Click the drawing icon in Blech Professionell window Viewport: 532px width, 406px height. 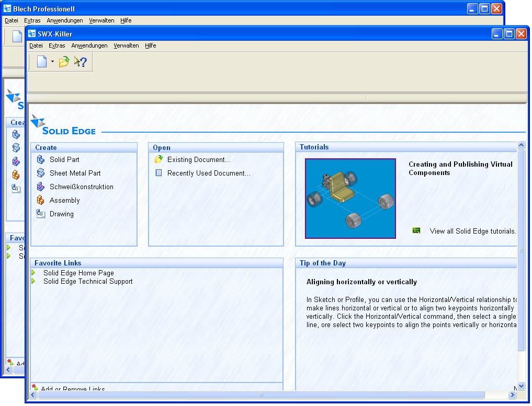[x=16, y=189]
